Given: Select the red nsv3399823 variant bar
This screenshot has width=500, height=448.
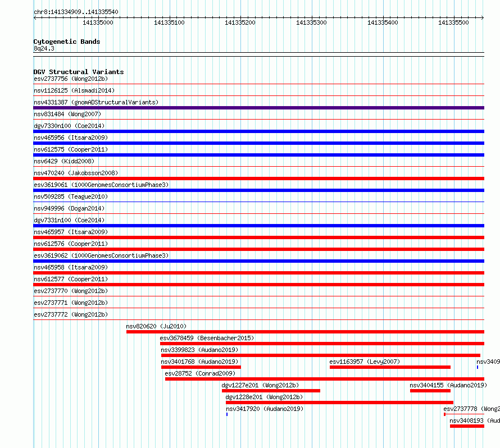Looking at the screenshot, I should pyautogui.click(x=320, y=355).
